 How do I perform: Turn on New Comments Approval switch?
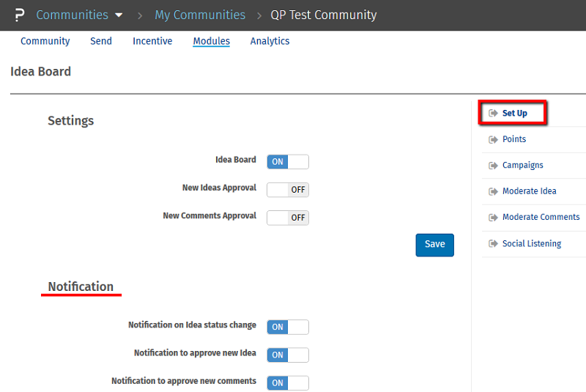click(x=288, y=218)
